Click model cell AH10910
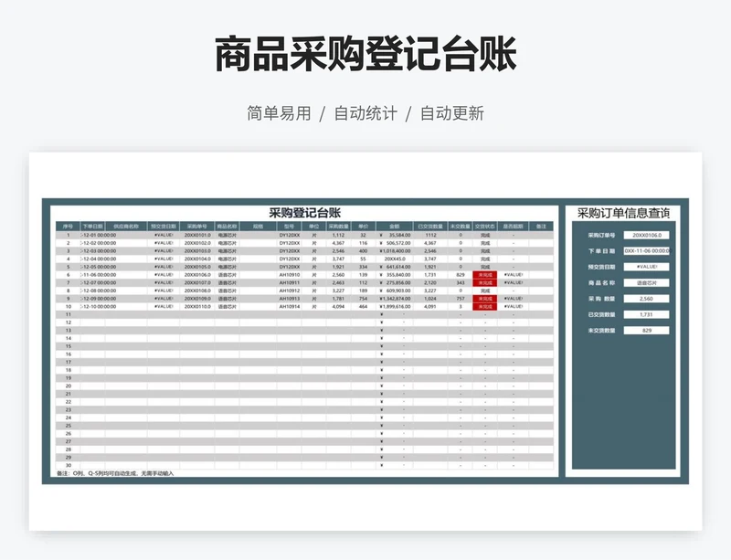This screenshot has width=731, height=560. coord(289,275)
